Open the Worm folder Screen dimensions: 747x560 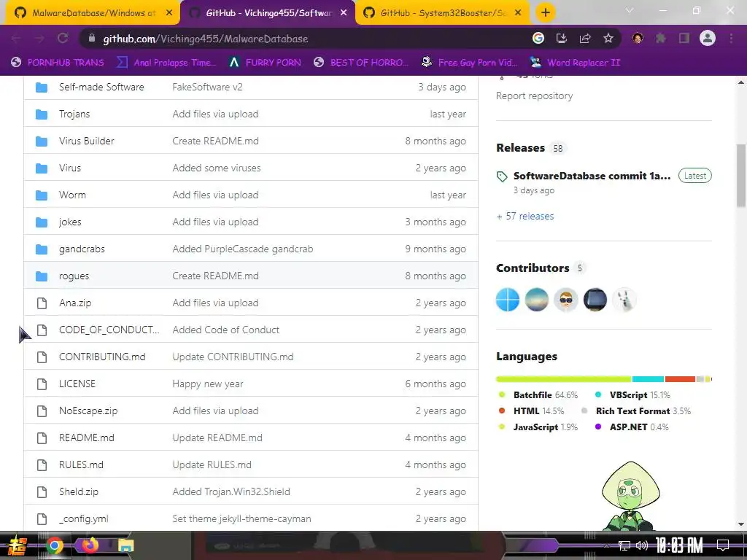click(x=72, y=195)
